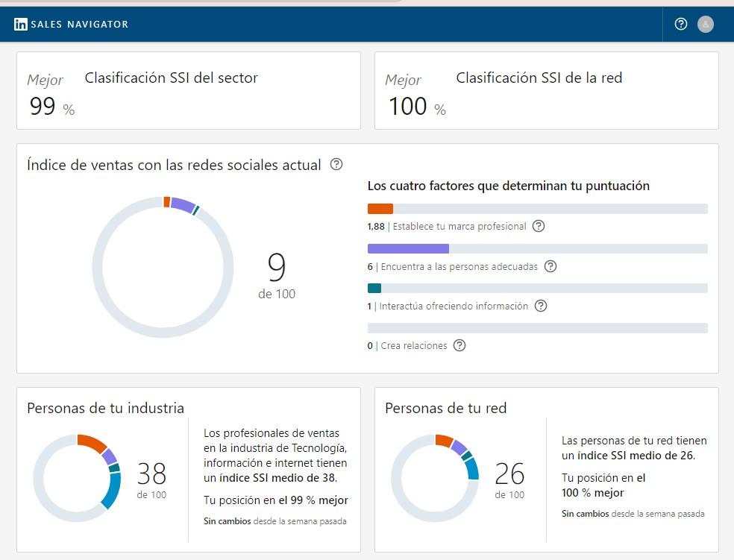Screen dimensions: 734x560
Task: Click the teal Interactúa progress bar
Action: 537,288
